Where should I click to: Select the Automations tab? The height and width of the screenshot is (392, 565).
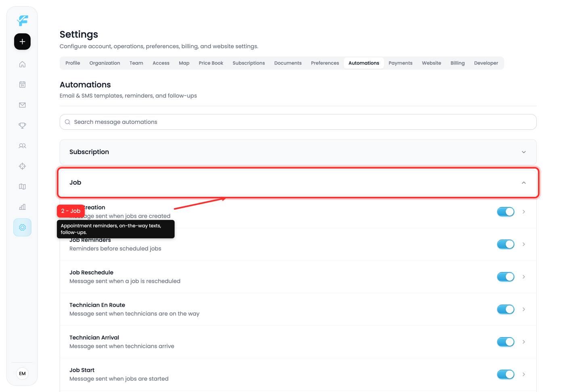tap(364, 63)
